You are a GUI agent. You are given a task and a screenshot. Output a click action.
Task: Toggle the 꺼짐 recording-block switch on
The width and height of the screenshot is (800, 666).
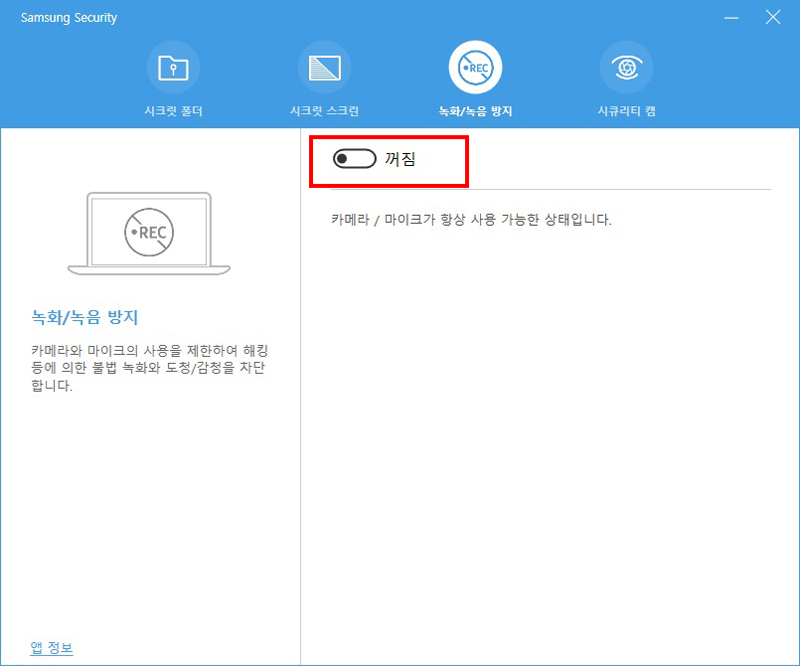coord(355,159)
